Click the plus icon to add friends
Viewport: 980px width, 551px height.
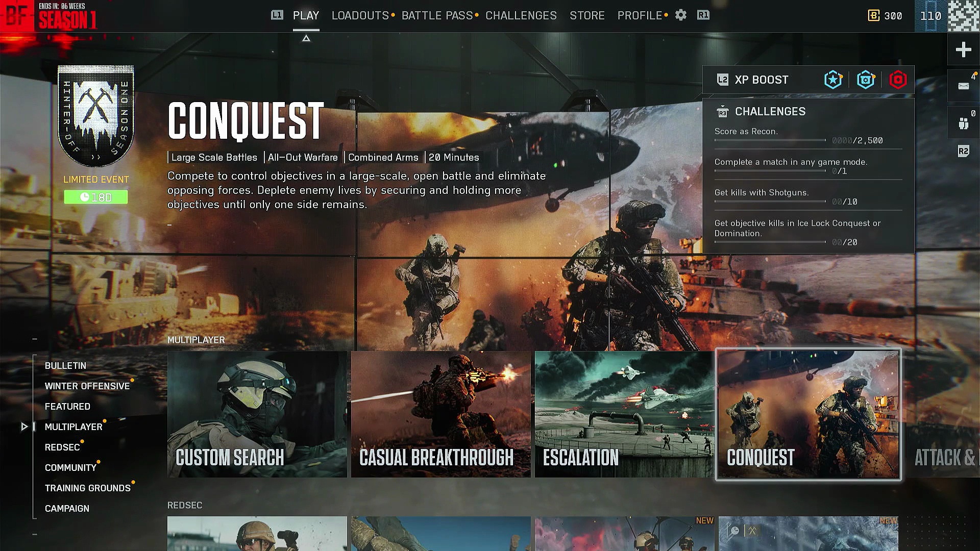[x=964, y=49]
